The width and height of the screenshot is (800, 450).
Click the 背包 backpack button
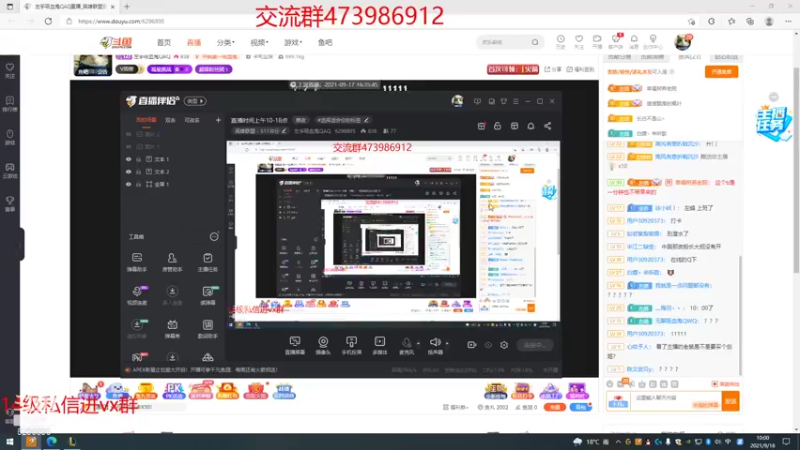pos(581,407)
